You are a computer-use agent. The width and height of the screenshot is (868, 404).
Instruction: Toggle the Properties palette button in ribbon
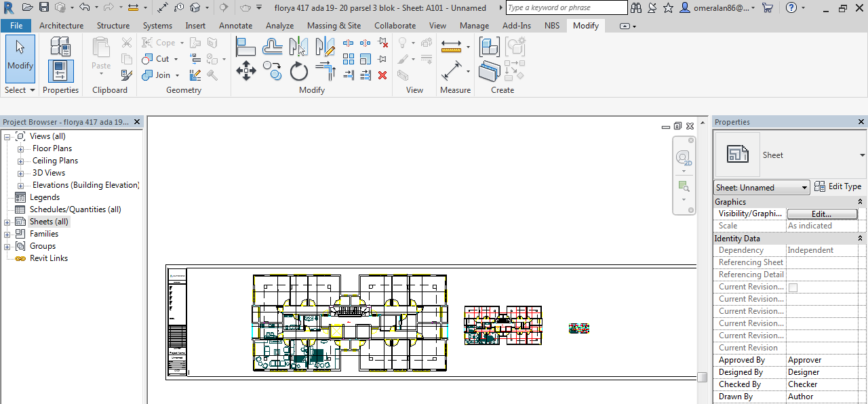[x=60, y=71]
